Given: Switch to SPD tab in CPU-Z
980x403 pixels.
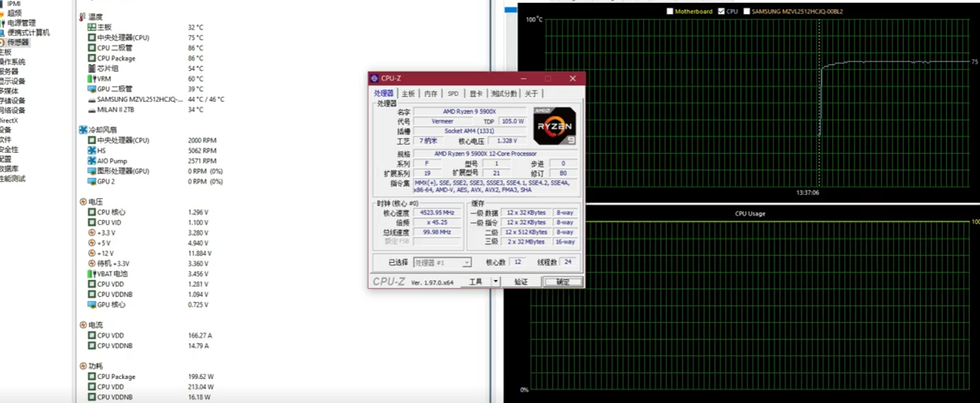Looking at the screenshot, I should [453, 93].
